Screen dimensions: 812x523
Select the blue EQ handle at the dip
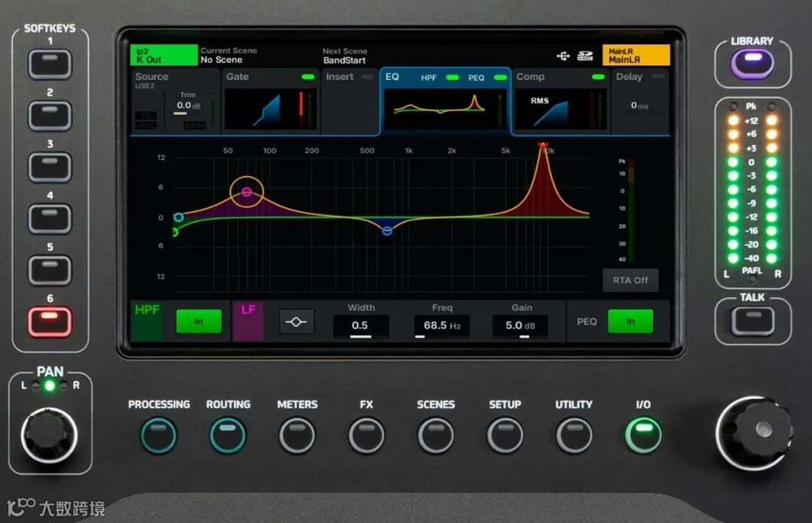click(x=387, y=231)
